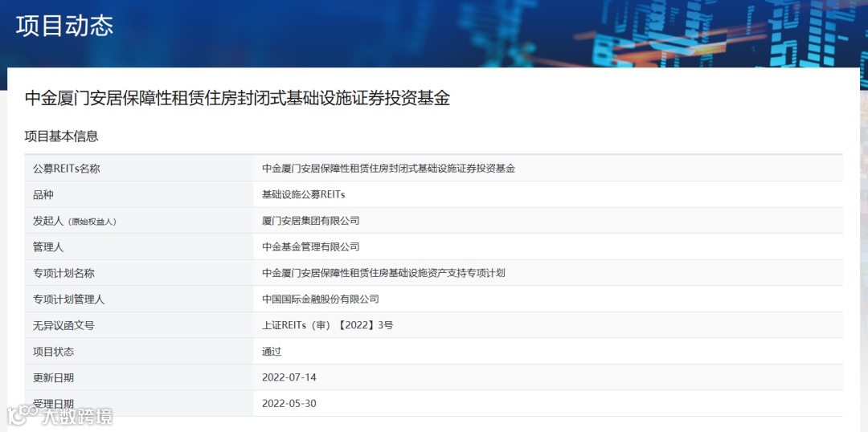Select the fund title 中金厦门安居保障性租赁住房封闭式基础设施证券投资基金 heading
This screenshot has width=868, height=432.
point(237,98)
